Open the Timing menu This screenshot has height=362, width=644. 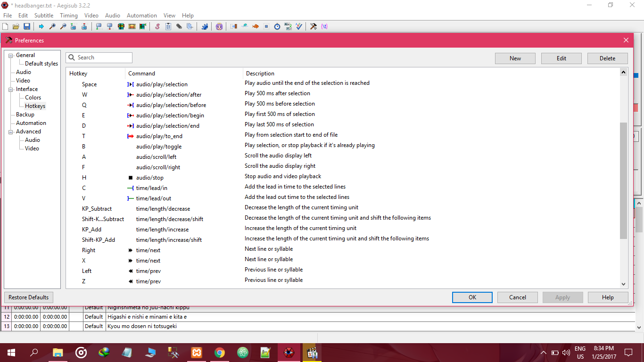[69, 16]
